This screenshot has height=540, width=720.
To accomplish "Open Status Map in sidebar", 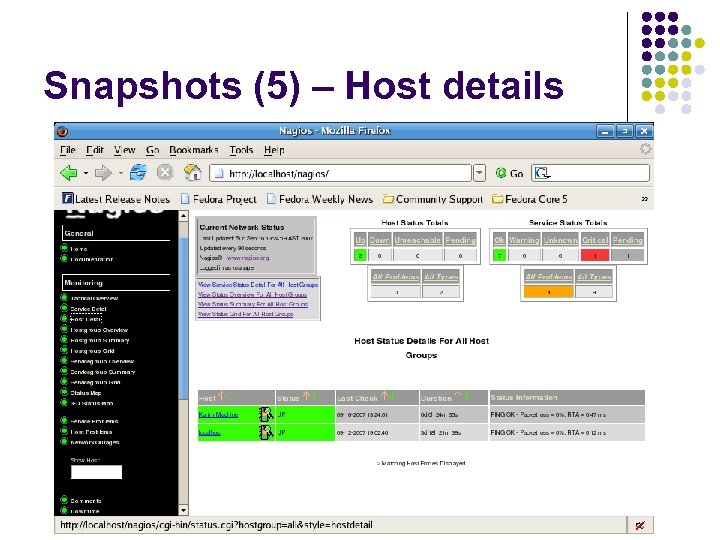I will pyautogui.click(x=85, y=393).
